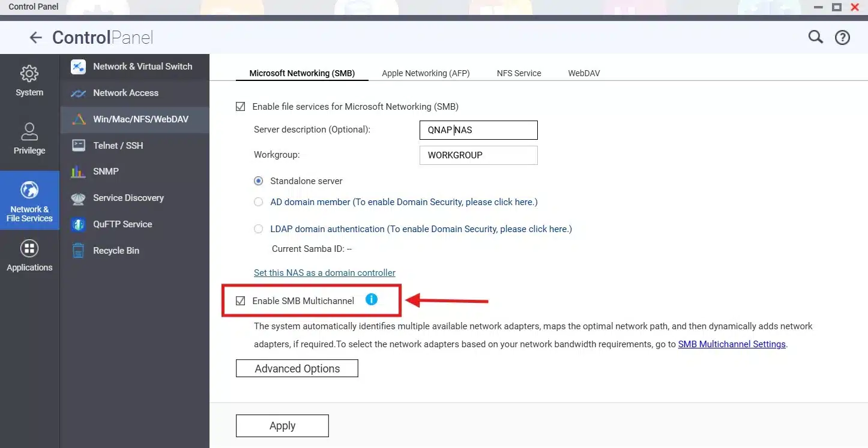Screen dimensions: 868x448
Task: Open the QuFTP Service settings
Action: coord(122,224)
